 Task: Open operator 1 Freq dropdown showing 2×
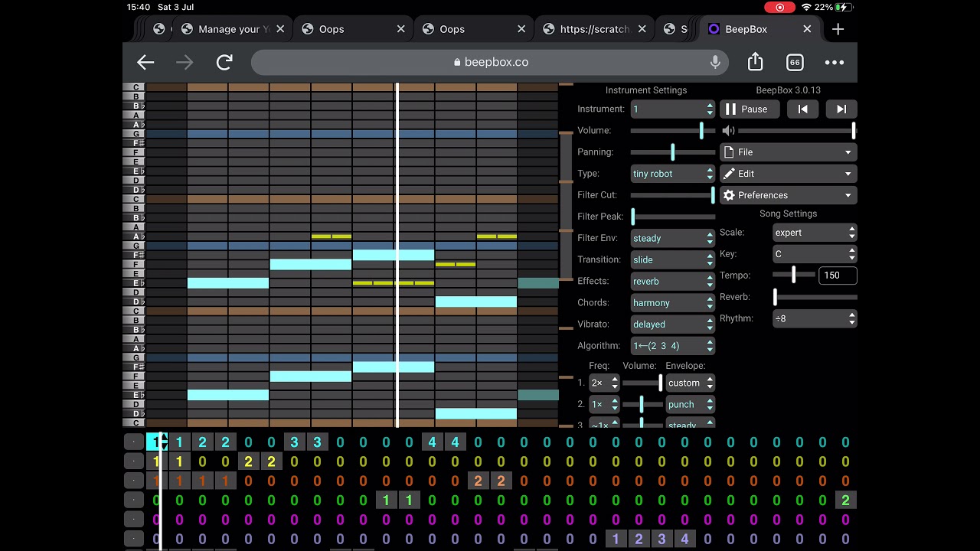click(x=604, y=383)
